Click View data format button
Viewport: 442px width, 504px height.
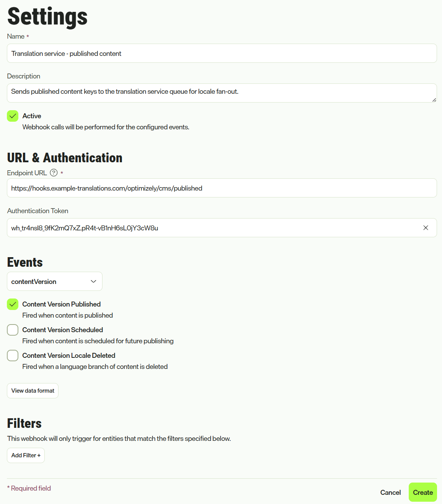33,391
